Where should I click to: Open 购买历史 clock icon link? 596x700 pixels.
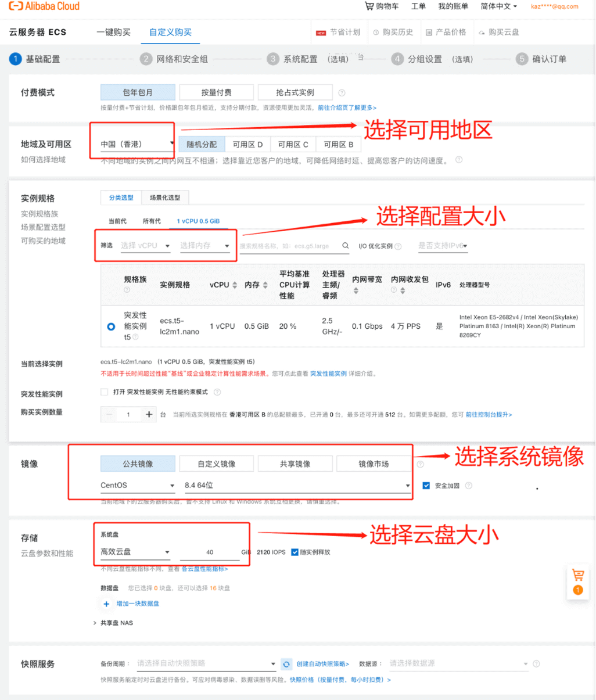coord(393,33)
